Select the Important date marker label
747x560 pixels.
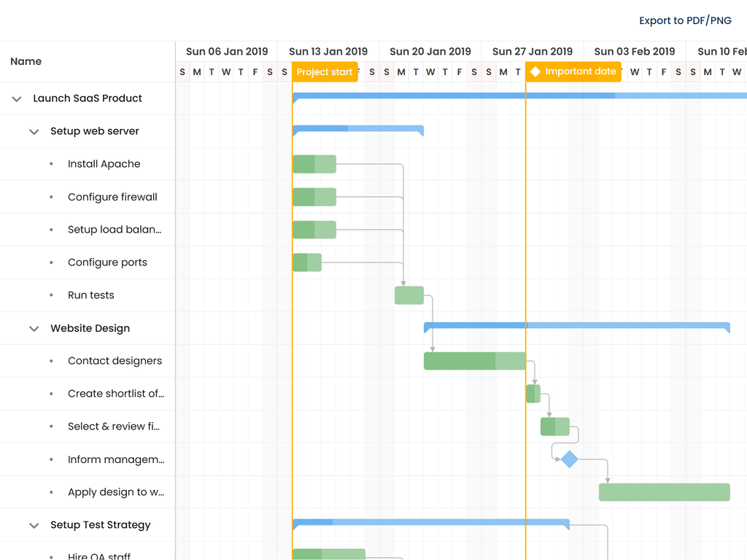[580, 71]
